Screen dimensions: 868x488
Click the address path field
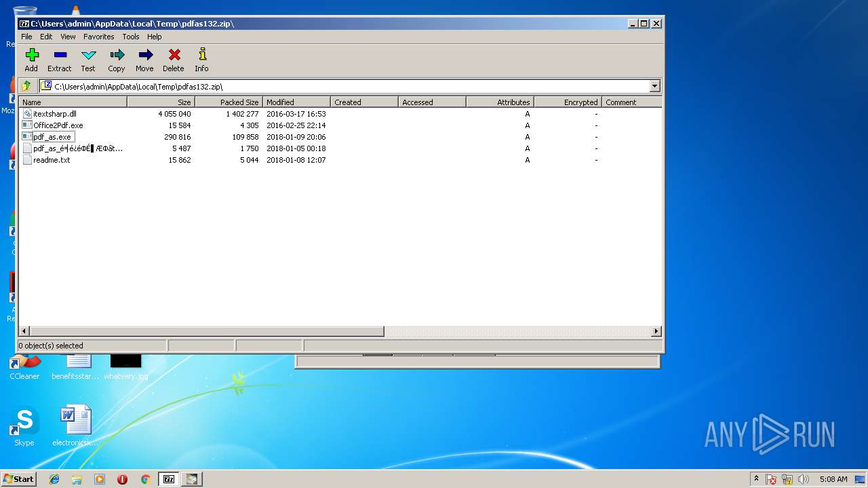(x=344, y=86)
